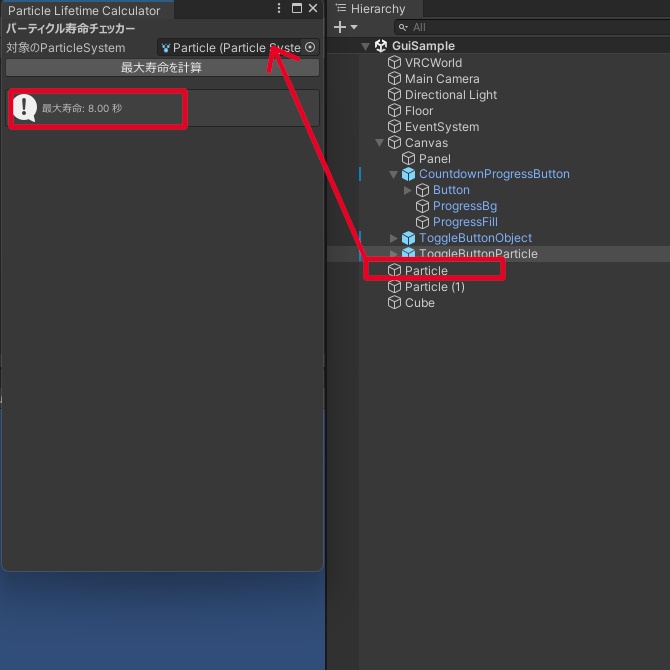This screenshot has width=670, height=670.
Task: Open the create dropdown arrow beside plus
Action: pos(354,27)
